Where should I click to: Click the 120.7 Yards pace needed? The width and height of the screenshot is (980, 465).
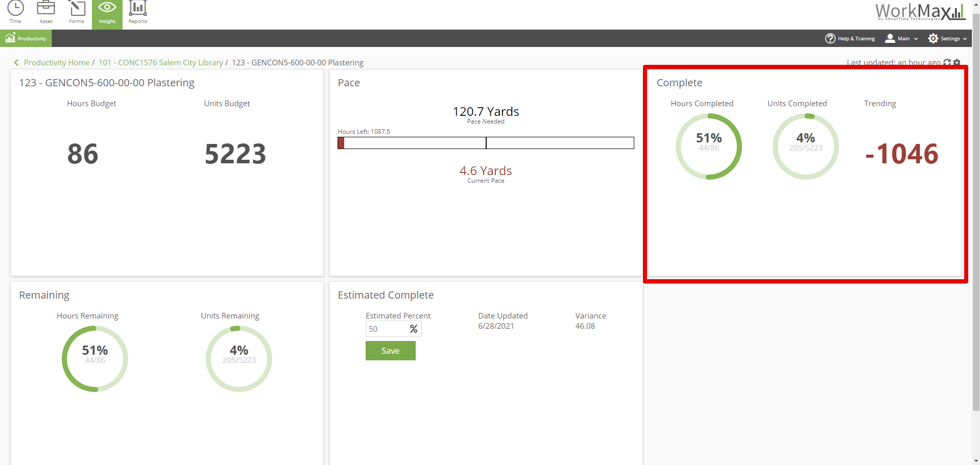tap(486, 111)
